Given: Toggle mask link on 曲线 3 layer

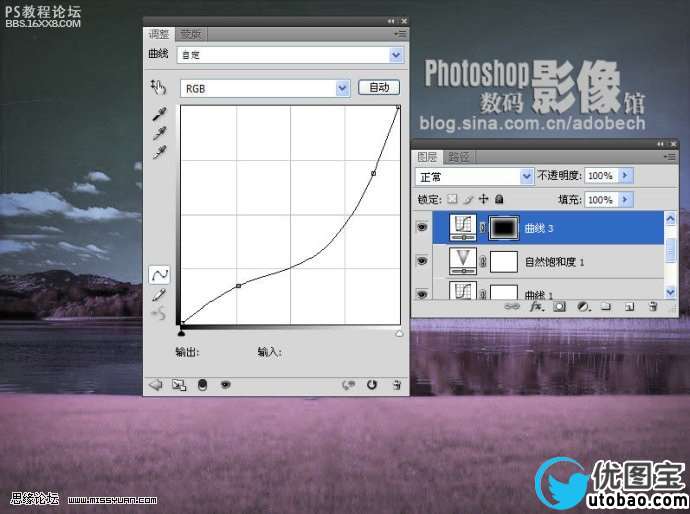Looking at the screenshot, I should pos(483,228).
